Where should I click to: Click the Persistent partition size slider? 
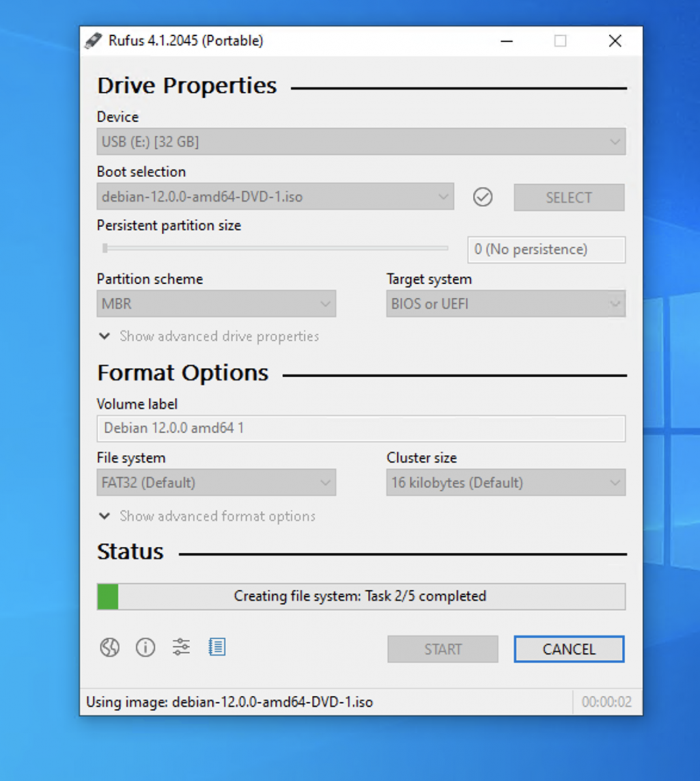[x=275, y=248]
